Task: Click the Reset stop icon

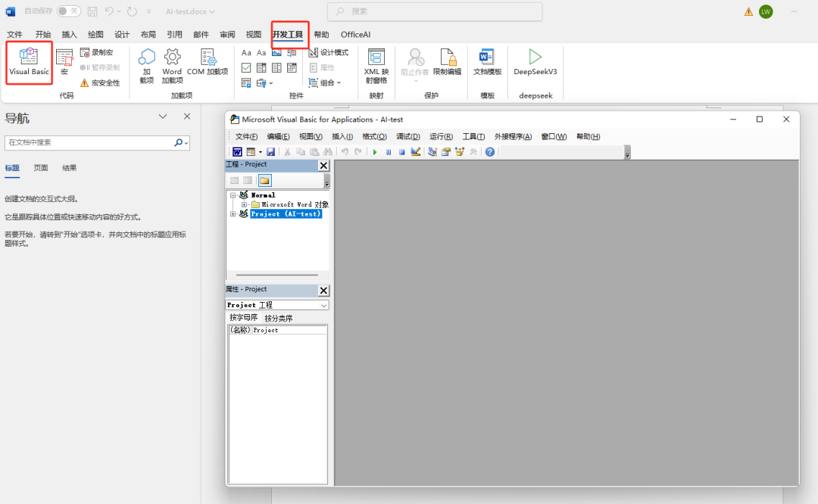Action: pos(401,151)
